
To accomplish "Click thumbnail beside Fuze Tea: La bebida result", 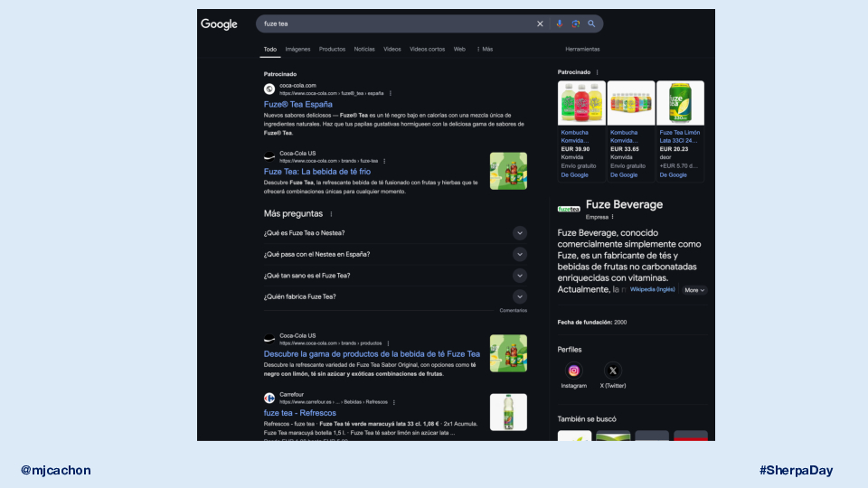I will tap(508, 171).
